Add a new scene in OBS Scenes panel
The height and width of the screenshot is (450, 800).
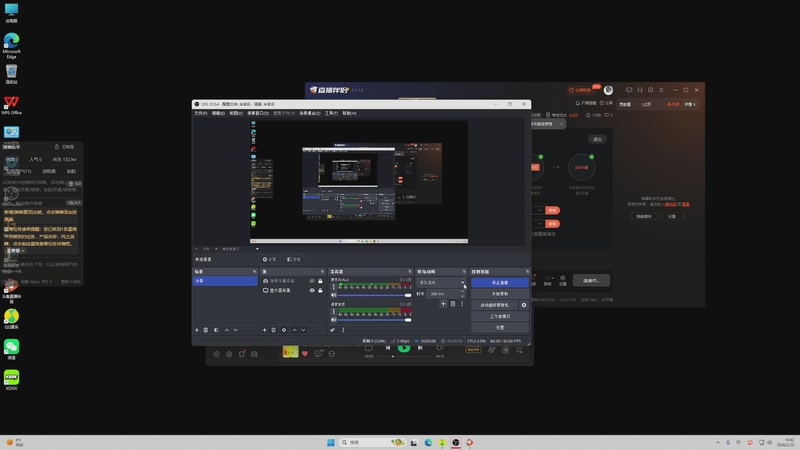[197, 330]
